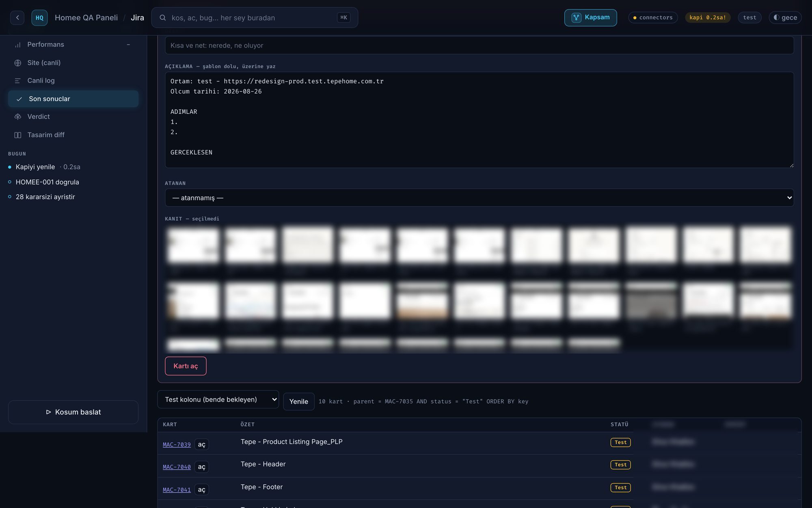Select the last evidence thumbnail in top row
Image resolution: width=812 pixels, height=508 pixels.
tap(765, 245)
